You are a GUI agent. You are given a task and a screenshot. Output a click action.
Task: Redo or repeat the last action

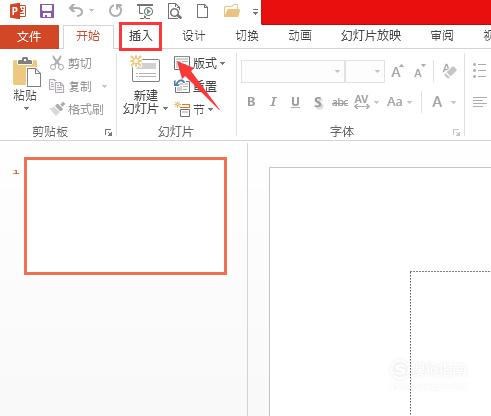[x=116, y=11]
